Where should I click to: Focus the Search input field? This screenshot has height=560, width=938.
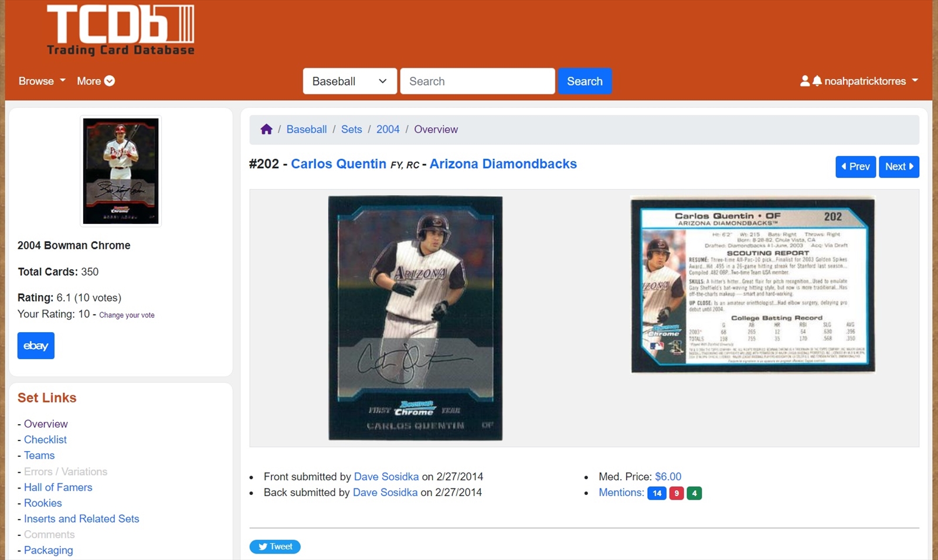[x=477, y=81]
